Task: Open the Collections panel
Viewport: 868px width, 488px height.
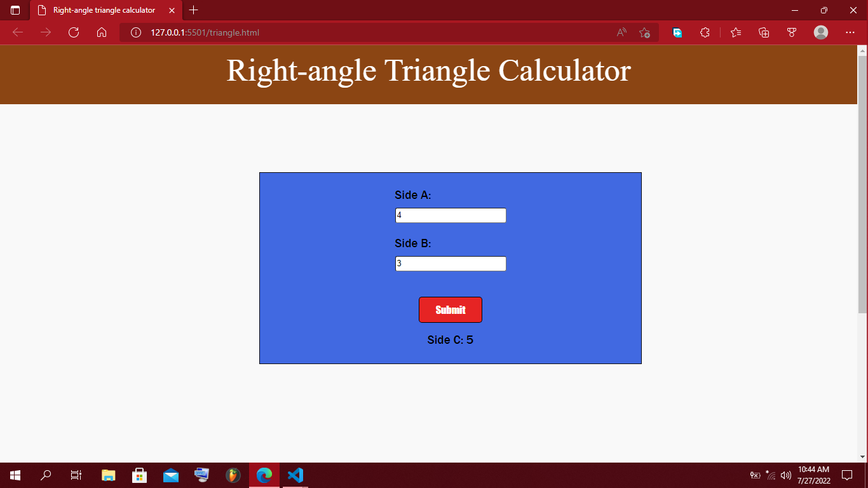Action: [x=763, y=32]
